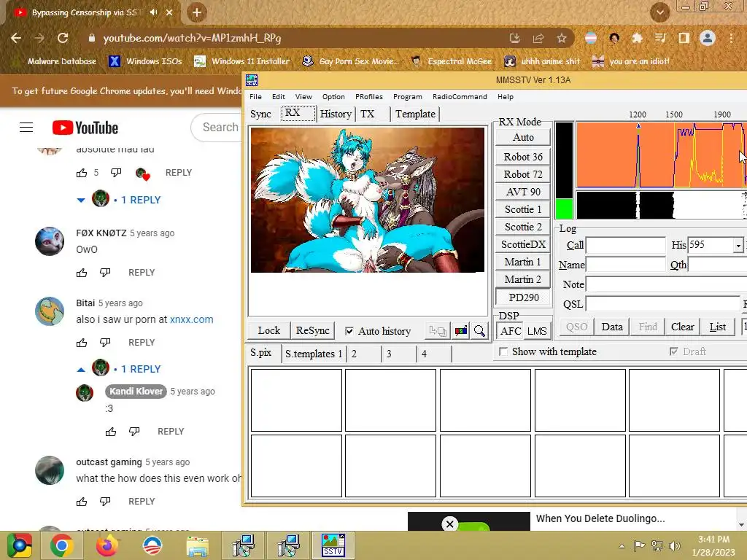Reply to outcast gaming's comment
The image size is (747, 560).
coord(142,502)
